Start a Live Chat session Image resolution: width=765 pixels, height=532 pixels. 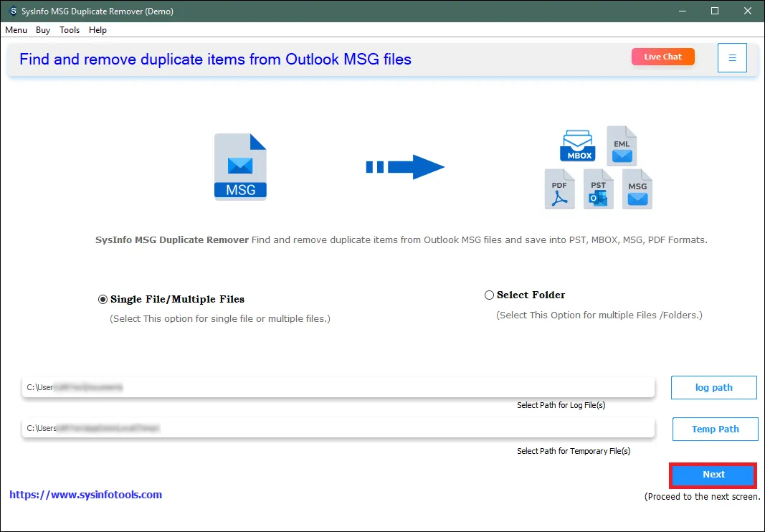click(662, 57)
